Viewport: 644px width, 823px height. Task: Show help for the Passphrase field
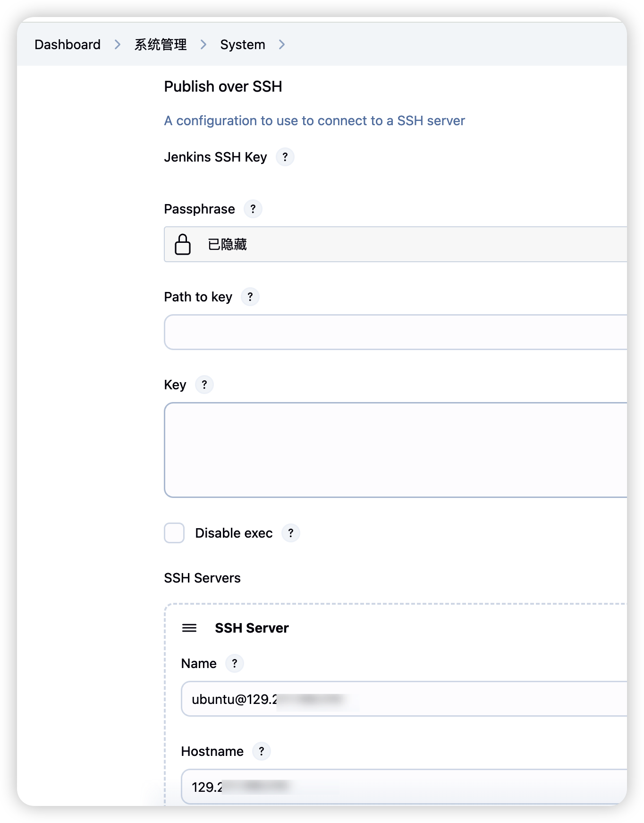(x=253, y=209)
